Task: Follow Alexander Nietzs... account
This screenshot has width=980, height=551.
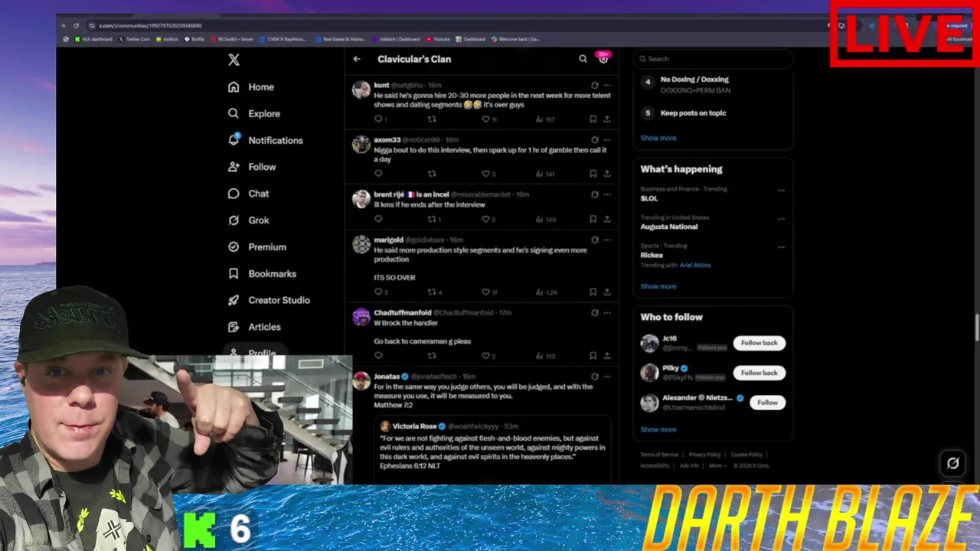Action: click(x=767, y=403)
